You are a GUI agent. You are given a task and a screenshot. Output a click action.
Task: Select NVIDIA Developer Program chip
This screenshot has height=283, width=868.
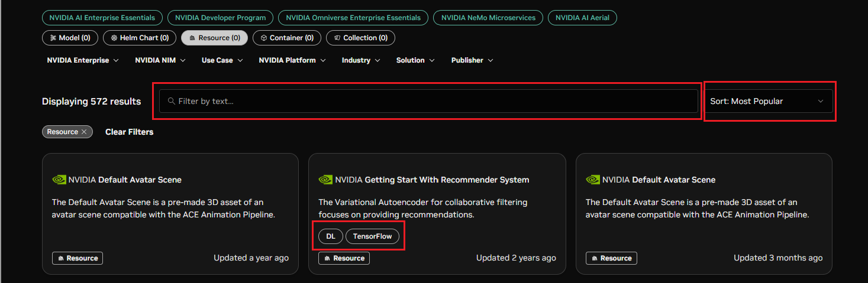(x=221, y=18)
